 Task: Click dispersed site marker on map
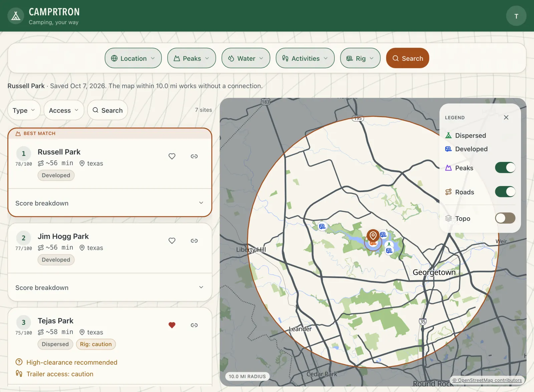coord(389,244)
